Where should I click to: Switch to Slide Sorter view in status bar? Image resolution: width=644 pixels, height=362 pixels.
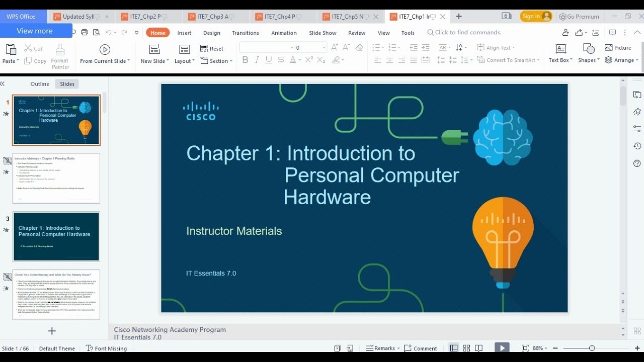[466, 348]
